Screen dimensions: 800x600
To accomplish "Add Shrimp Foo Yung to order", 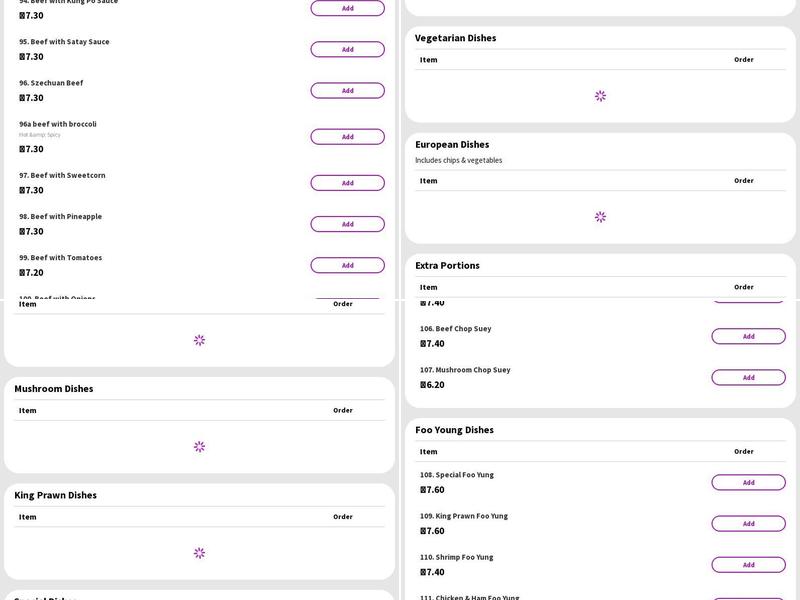I will tap(748, 564).
